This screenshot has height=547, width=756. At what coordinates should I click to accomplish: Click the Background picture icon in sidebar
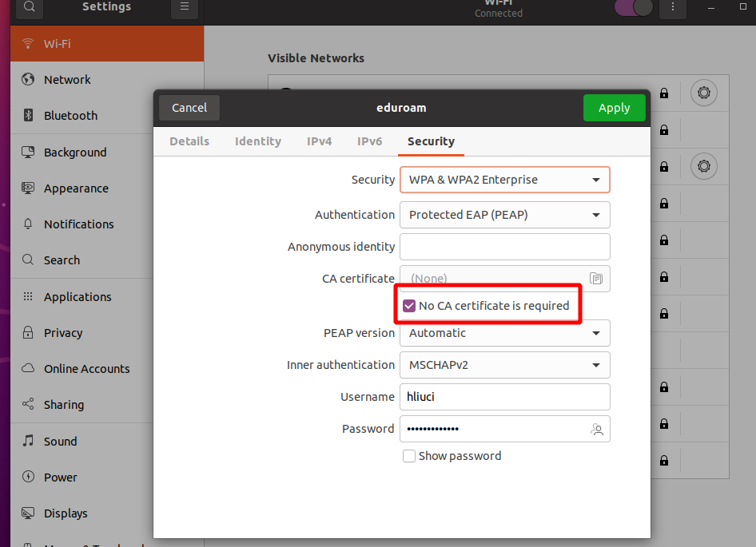pyautogui.click(x=28, y=153)
